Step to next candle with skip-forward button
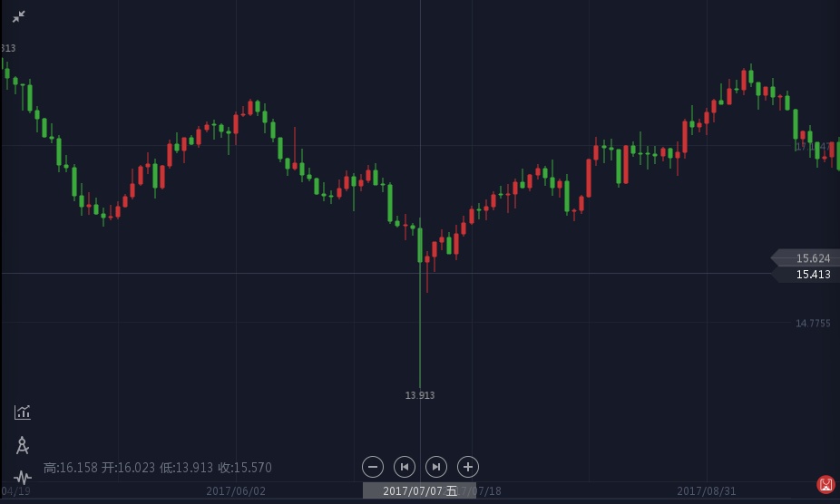Screen dimensions: 840x504 point(436,467)
